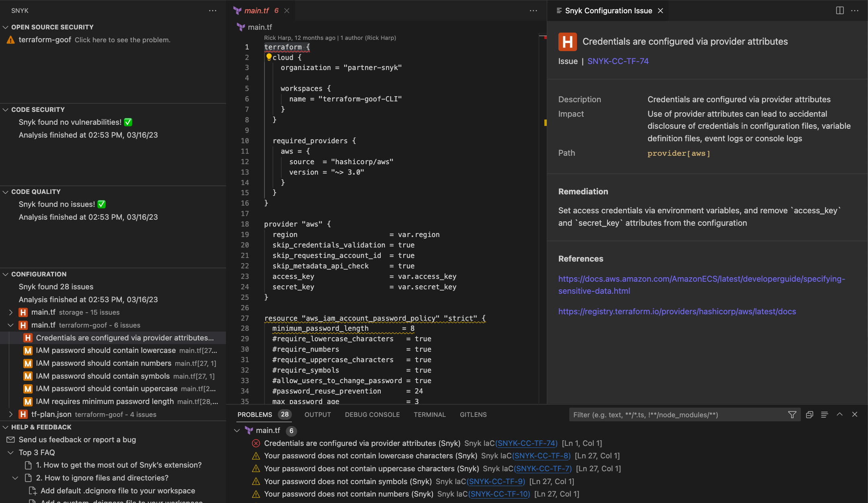Toggle view as table icon in Problems

(825, 414)
